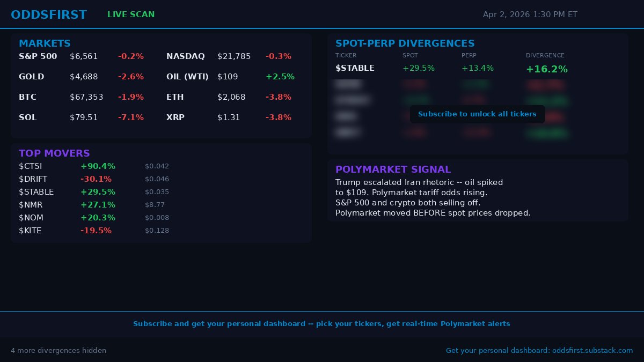The height and width of the screenshot is (362, 644).
Task: Select the $CTSI ticker in Top Movers
Action: tap(31, 166)
